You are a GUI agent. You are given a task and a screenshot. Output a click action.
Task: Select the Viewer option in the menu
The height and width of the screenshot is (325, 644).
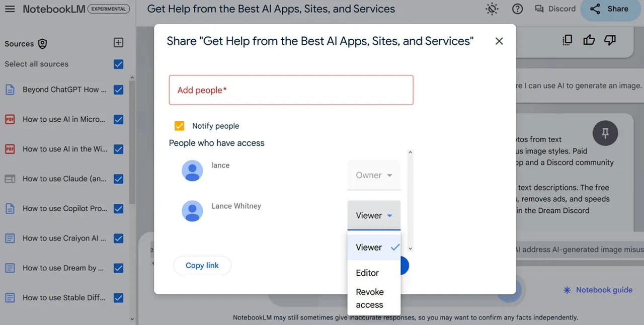click(x=370, y=248)
